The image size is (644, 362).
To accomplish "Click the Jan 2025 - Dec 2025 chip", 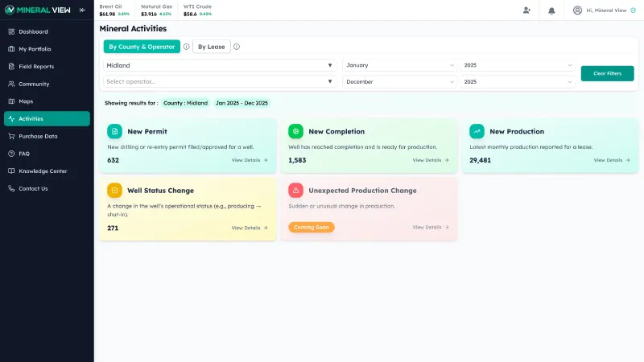I will [242, 103].
